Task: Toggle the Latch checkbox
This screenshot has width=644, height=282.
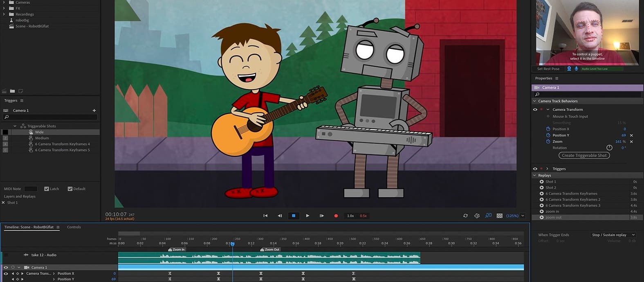Action: [47, 189]
